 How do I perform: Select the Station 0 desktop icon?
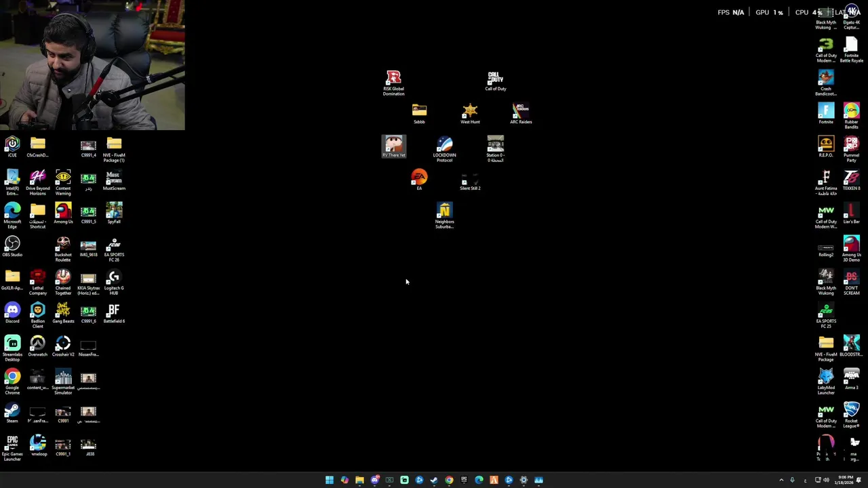(495, 150)
